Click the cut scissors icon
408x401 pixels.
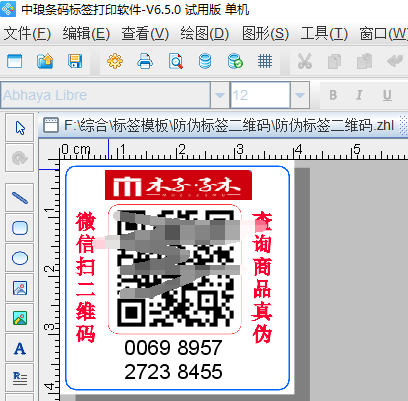[x=305, y=61]
